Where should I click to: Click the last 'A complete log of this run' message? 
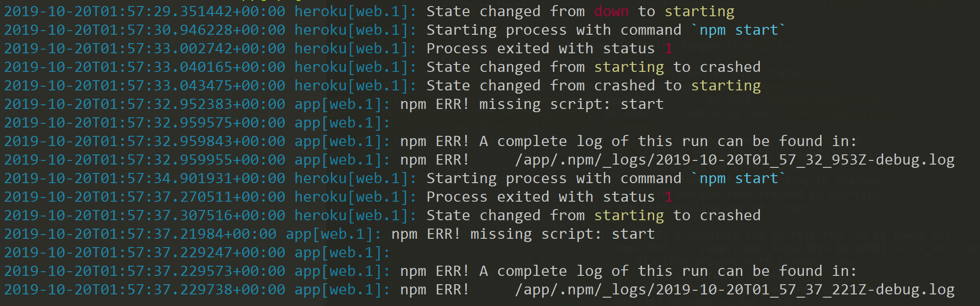(628, 271)
